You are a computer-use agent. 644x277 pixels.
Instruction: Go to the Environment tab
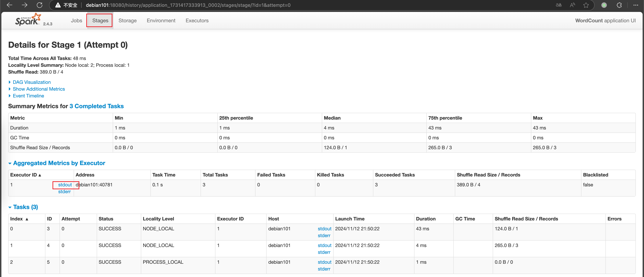161,20
